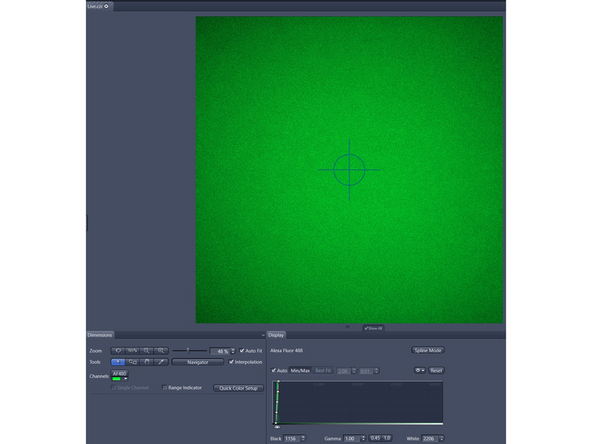Click the Best Fit high percentage field

[x=366, y=371]
